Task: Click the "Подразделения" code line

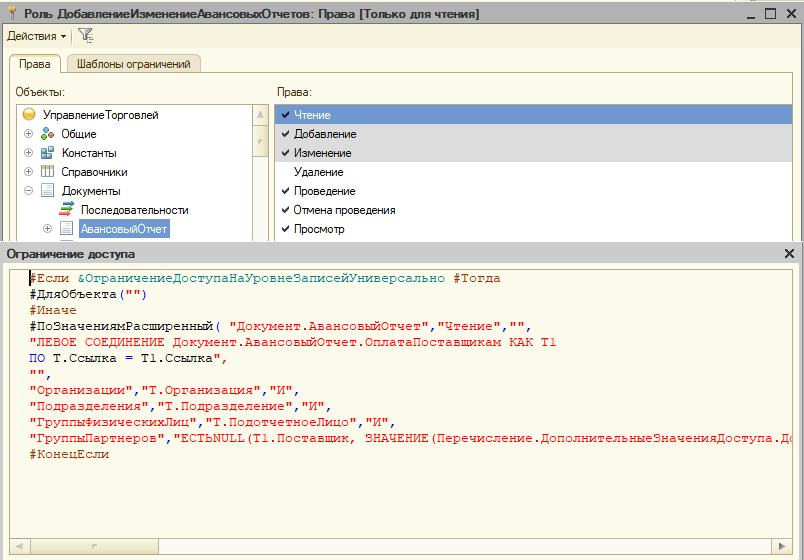Action: point(180,406)
